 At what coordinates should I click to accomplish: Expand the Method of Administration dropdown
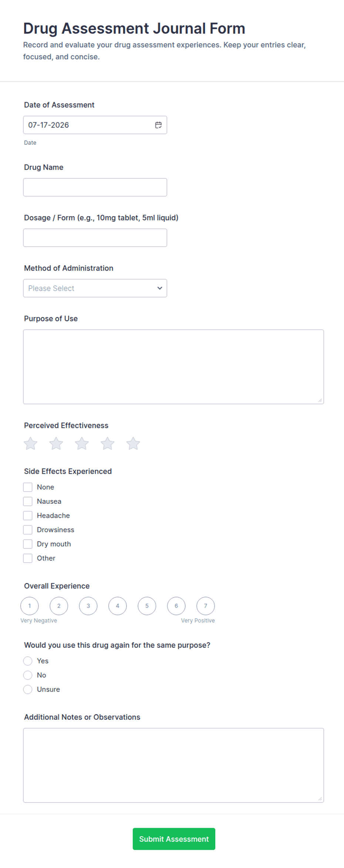pyautogui.click(x=95, y=288)
